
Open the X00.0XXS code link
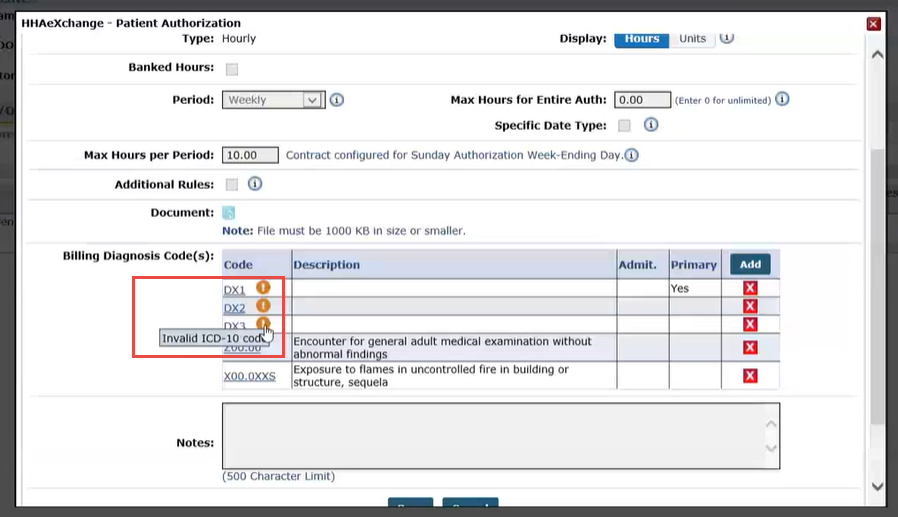[249, 377]
